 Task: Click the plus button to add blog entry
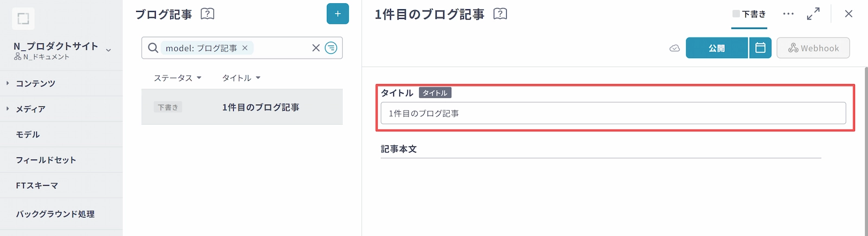click(x=337, y=14)
